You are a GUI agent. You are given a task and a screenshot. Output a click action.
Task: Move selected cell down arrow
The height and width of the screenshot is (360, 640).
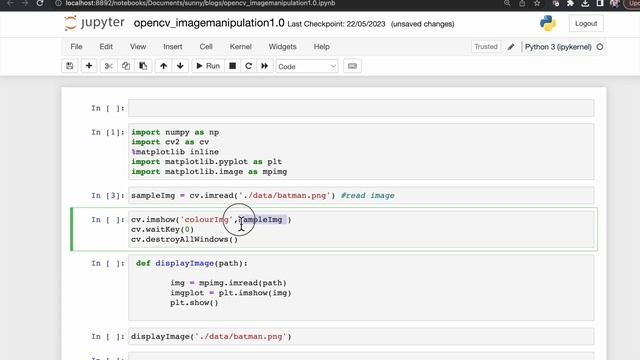pyautogui.click(x=180, y=66)
